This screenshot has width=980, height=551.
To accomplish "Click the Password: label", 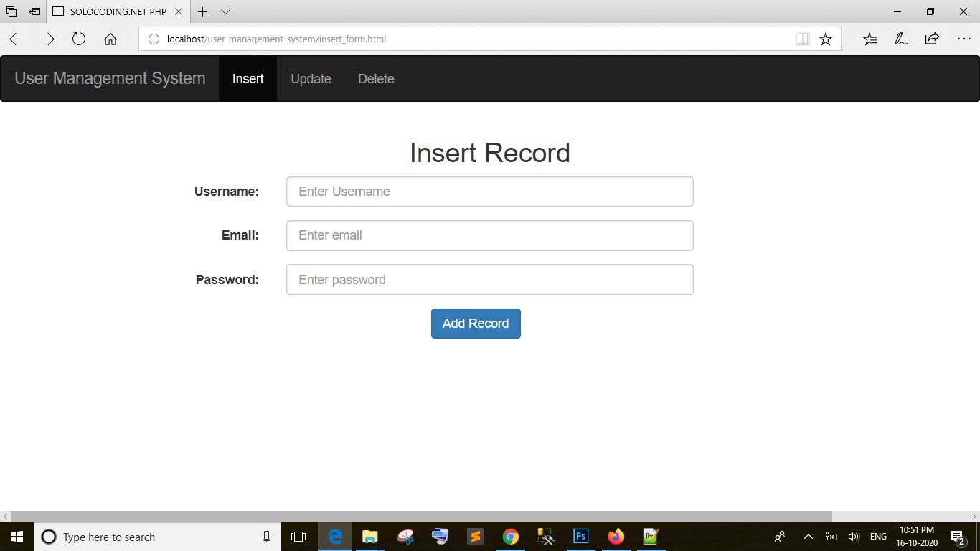I will (x=227, y=280).
